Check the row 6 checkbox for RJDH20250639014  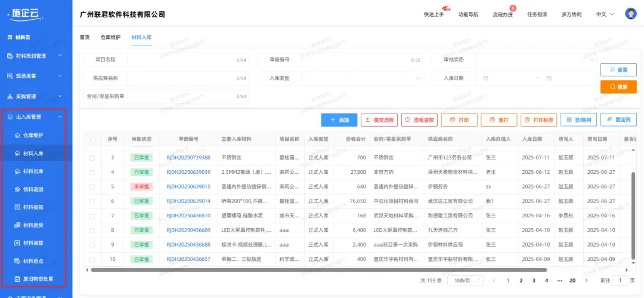(x=92, y=201)
